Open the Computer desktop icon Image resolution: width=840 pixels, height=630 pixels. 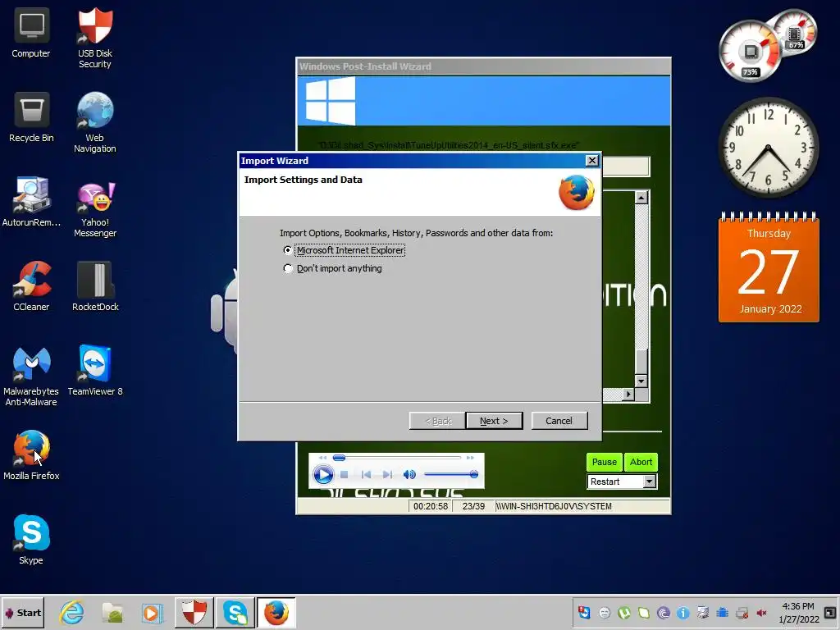31,33
